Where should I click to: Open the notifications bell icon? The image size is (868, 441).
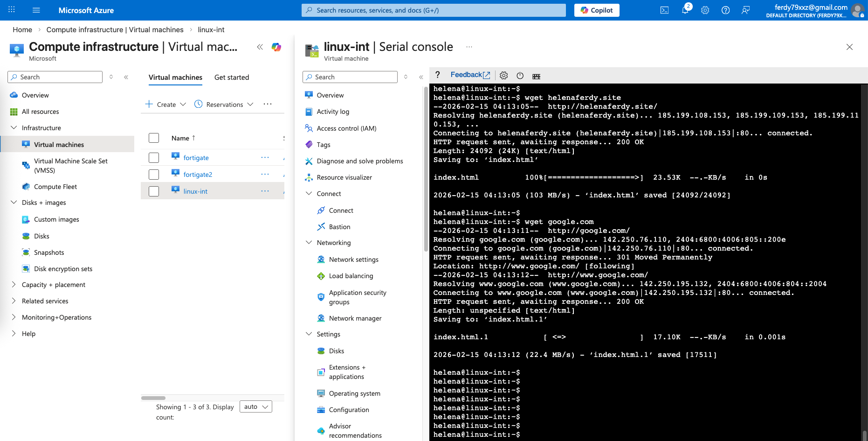pos(685,10)
